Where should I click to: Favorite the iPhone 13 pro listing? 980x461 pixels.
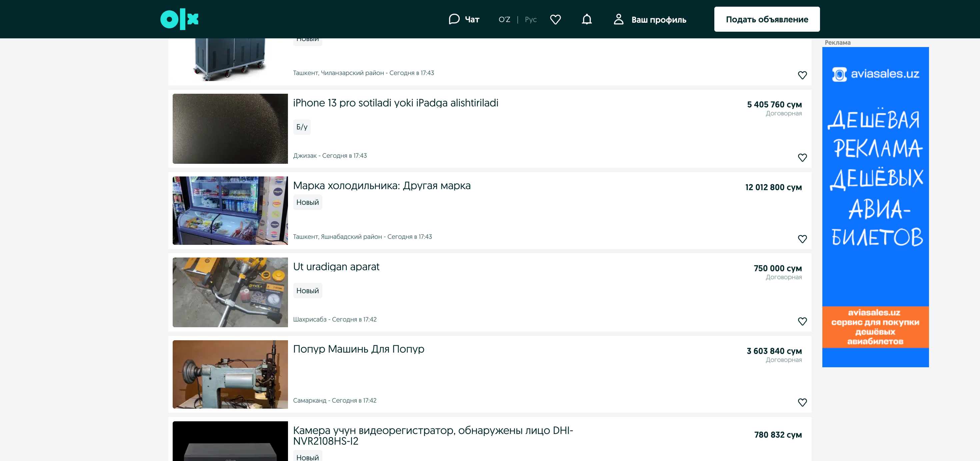click(802, 157)
